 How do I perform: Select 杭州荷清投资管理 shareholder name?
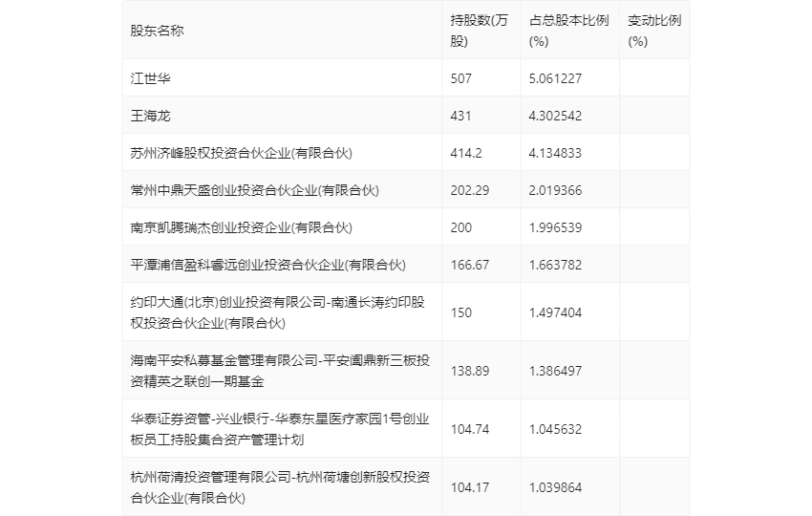pyautogui.click(x=280, y=487)
